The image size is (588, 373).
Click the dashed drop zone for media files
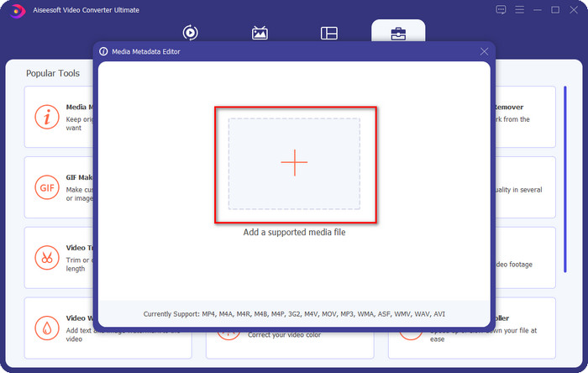(x=252, y=134)
